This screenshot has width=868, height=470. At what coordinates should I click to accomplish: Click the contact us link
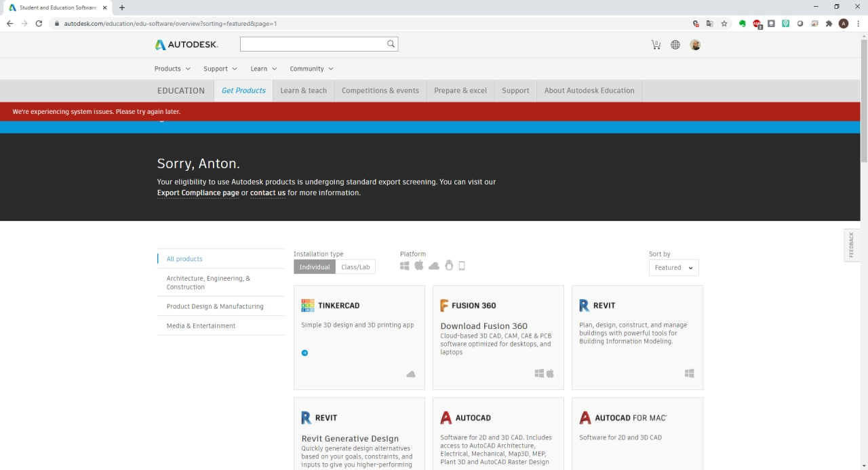click(267, 193)
